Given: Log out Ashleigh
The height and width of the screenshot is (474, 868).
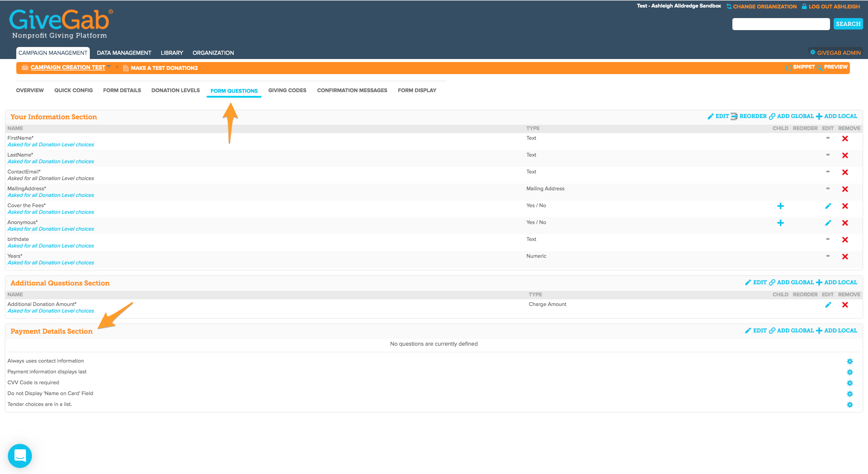Looking at the screenshot, I should click(831, 6).
